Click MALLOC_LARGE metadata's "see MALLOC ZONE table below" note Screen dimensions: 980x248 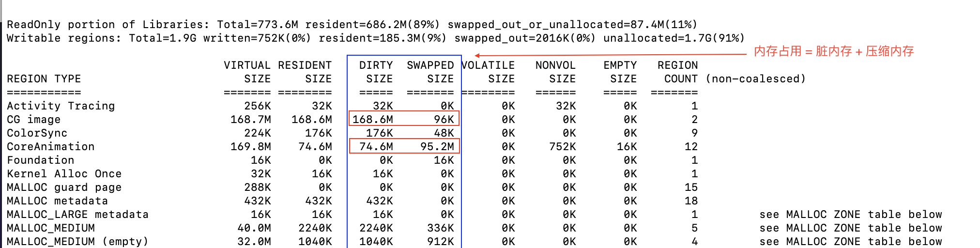pyautogui.click(x=850, y=214)
